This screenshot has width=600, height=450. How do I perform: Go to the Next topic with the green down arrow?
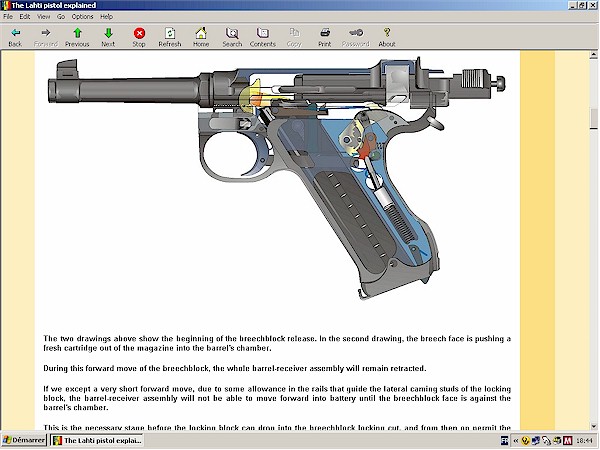(x=108, y=33)
